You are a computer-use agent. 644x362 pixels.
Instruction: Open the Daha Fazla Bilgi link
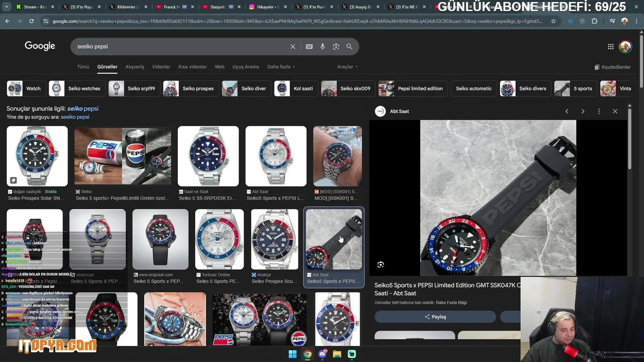pos(451,303)
